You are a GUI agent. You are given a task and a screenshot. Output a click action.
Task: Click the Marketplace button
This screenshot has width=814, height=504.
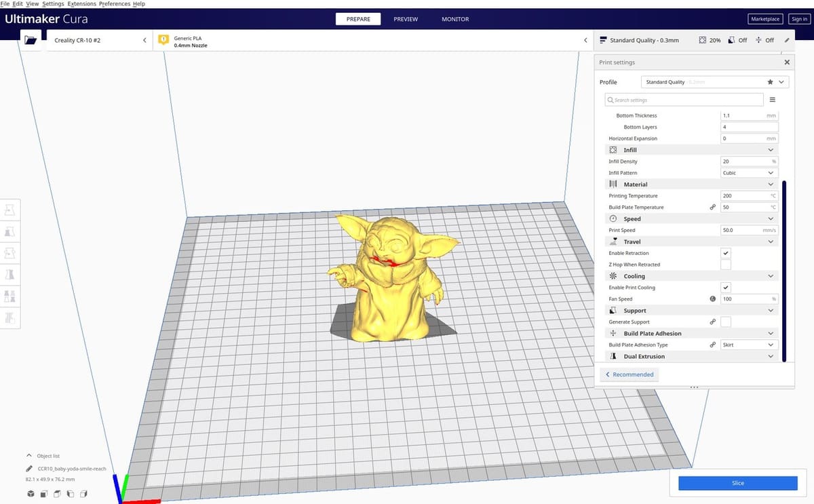click(x=765, y=19)
